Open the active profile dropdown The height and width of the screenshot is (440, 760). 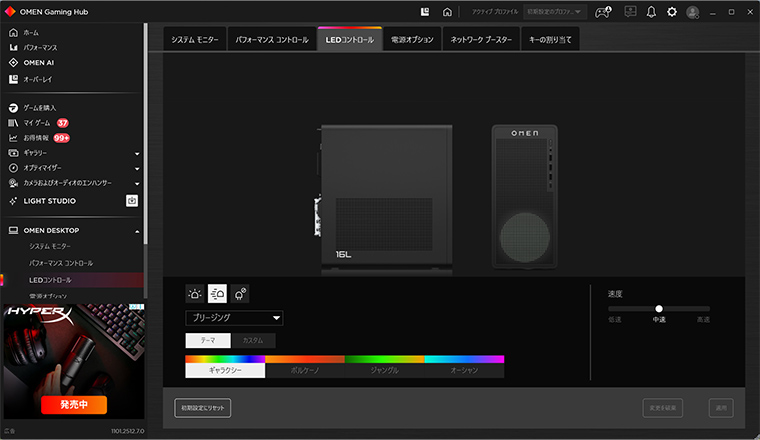(555, 12)
